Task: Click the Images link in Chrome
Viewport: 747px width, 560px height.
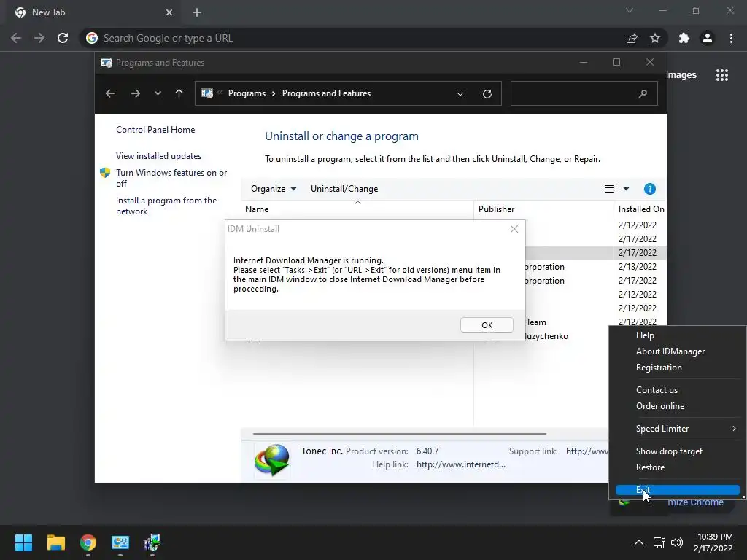Action: [682, 75]
